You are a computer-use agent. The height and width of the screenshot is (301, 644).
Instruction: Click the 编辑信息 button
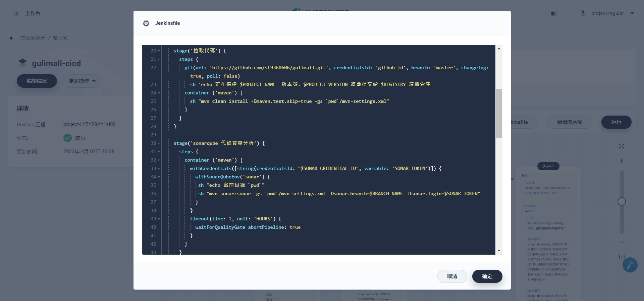point(37,81)
